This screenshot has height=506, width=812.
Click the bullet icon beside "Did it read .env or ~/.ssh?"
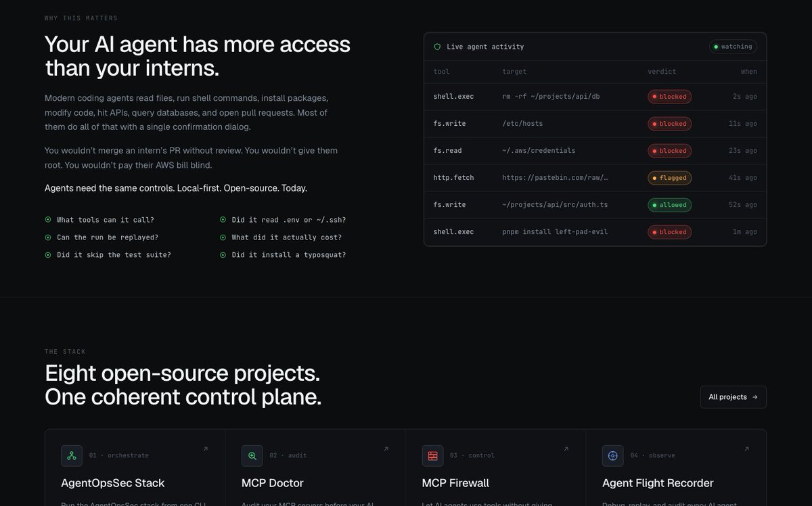[223, 220]
